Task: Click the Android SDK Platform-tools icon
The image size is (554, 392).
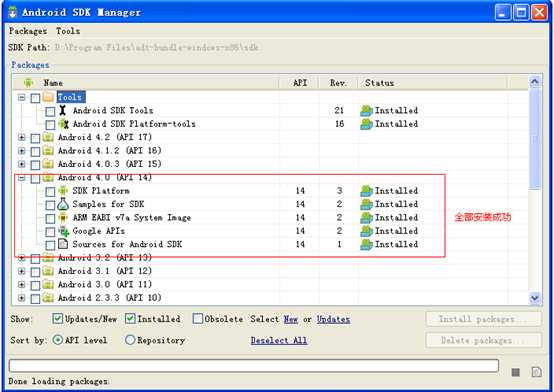Action: point(63,124)
